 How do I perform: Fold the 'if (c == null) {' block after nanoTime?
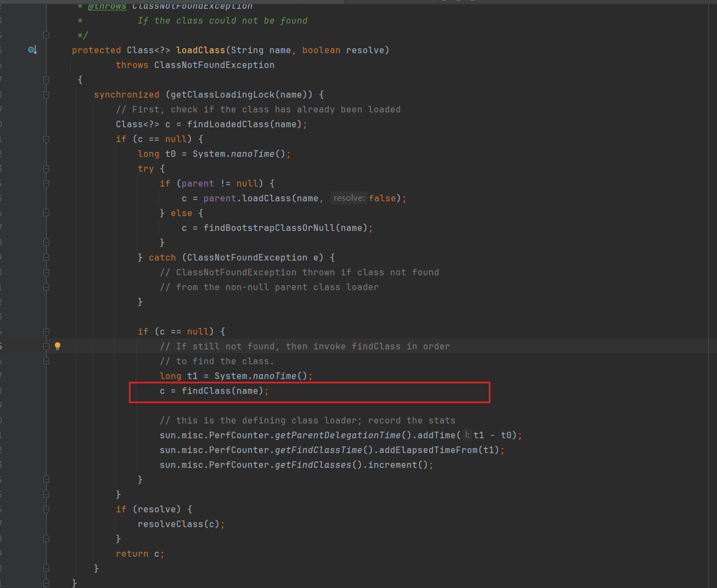click(46, 332)
